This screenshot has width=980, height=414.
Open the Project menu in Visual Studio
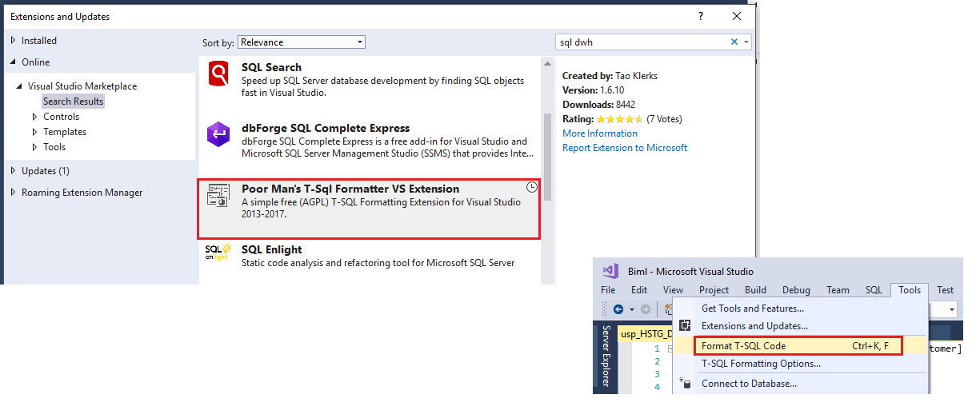(x=714, y=290)
